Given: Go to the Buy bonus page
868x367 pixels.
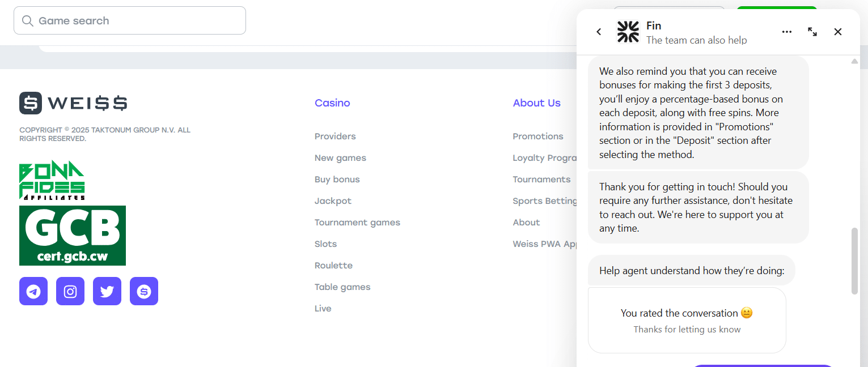Looking at the screenshot, I should [x=337, y=180].
